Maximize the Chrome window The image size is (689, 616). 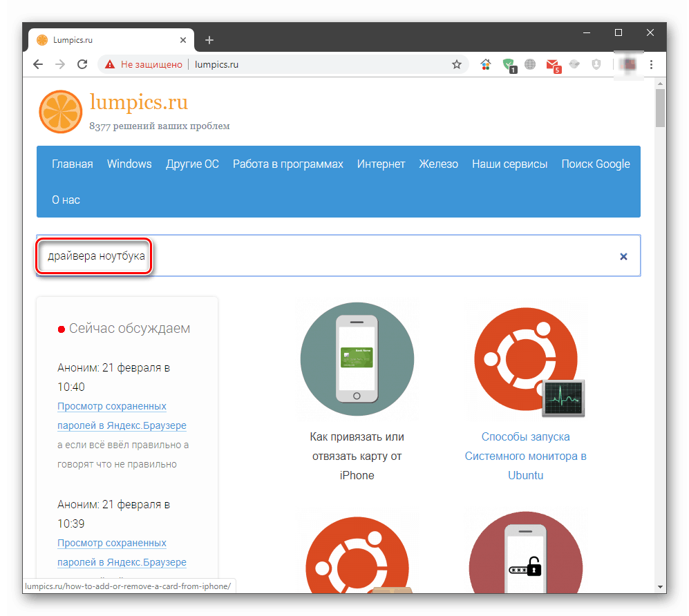coord(619,32)
